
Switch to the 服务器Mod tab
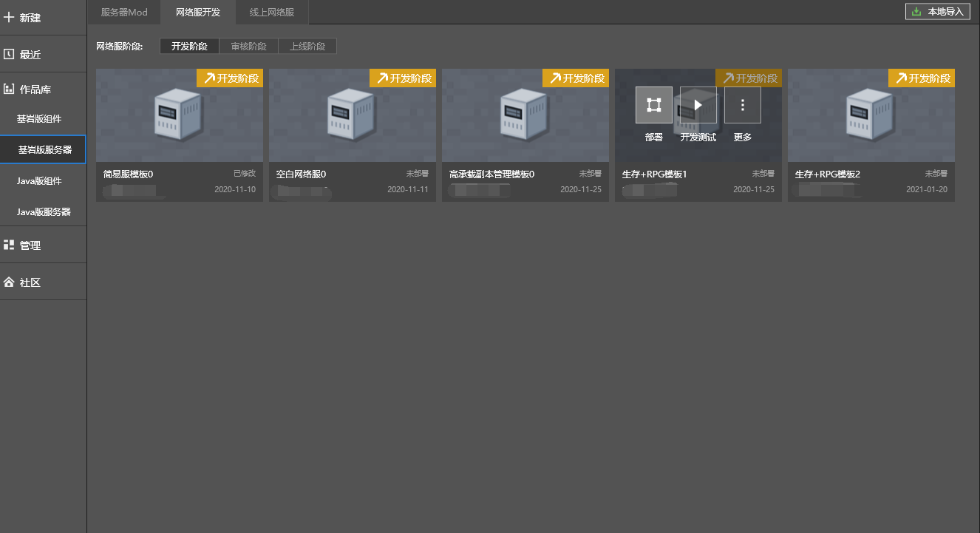pyautogui.click(x=124, y=12)
